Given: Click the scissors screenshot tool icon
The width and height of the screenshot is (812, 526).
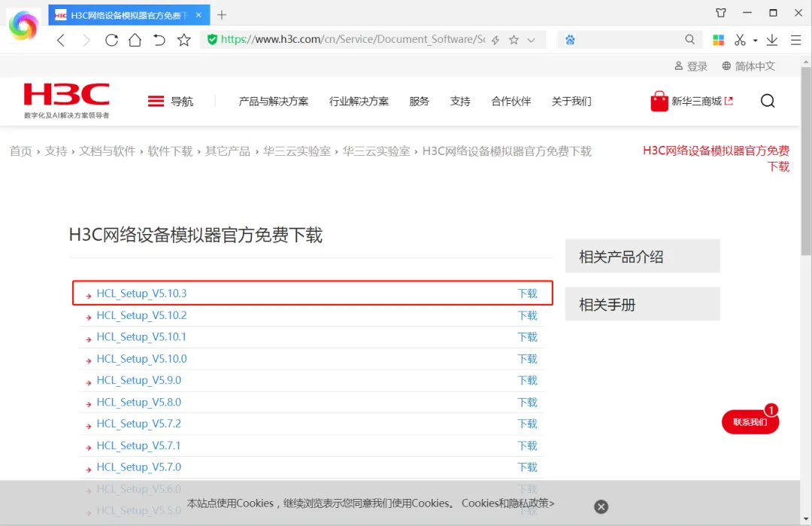Looking at the screenshot, I should tap(740, 40).
